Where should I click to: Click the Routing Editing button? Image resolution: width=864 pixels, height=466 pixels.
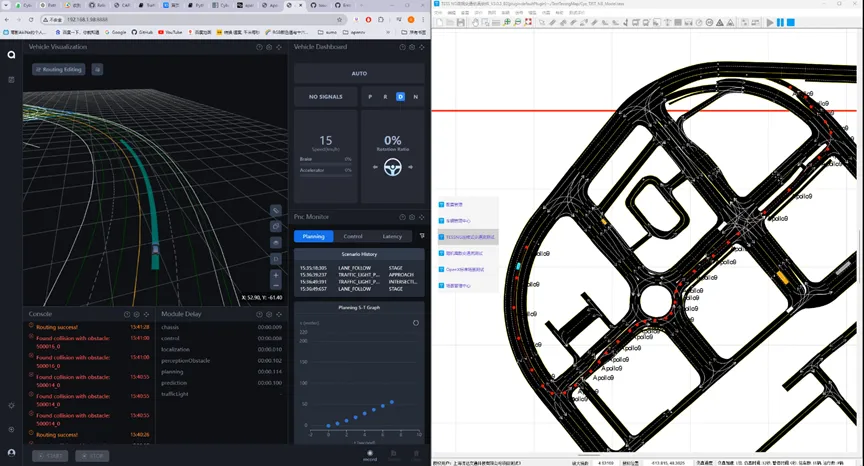click(x=58, y=69)
